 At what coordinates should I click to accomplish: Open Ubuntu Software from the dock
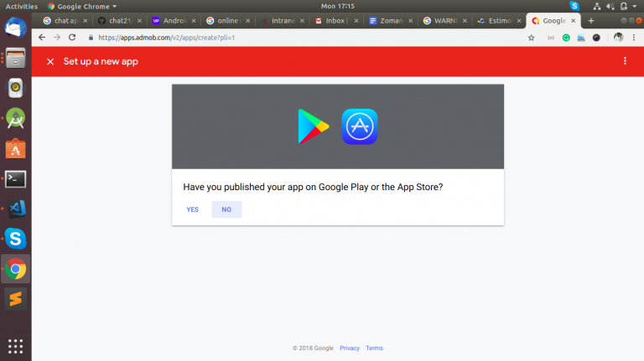(x=16, y=148)
